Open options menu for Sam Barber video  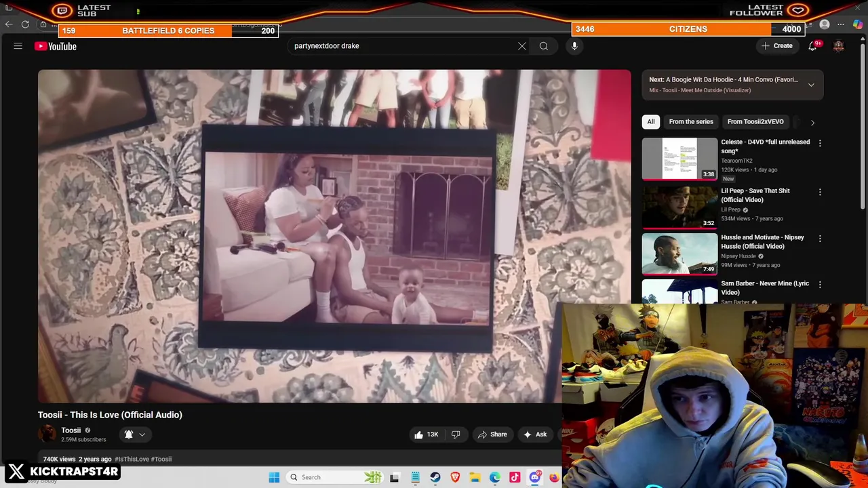(820, 285)
